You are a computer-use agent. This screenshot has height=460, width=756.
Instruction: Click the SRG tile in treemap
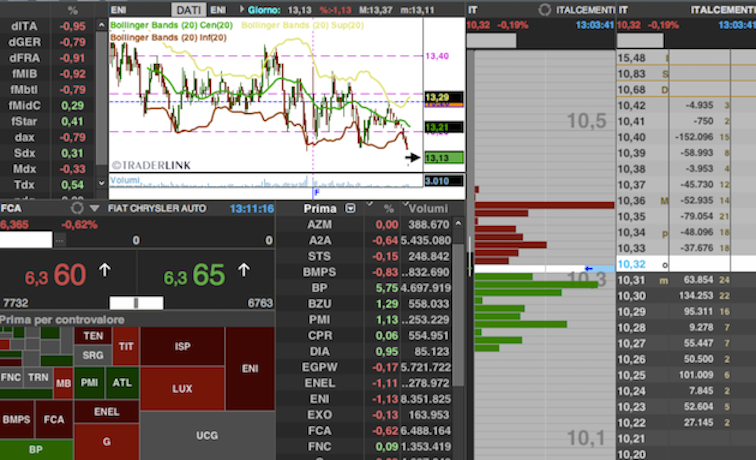(x=93, y=355)
